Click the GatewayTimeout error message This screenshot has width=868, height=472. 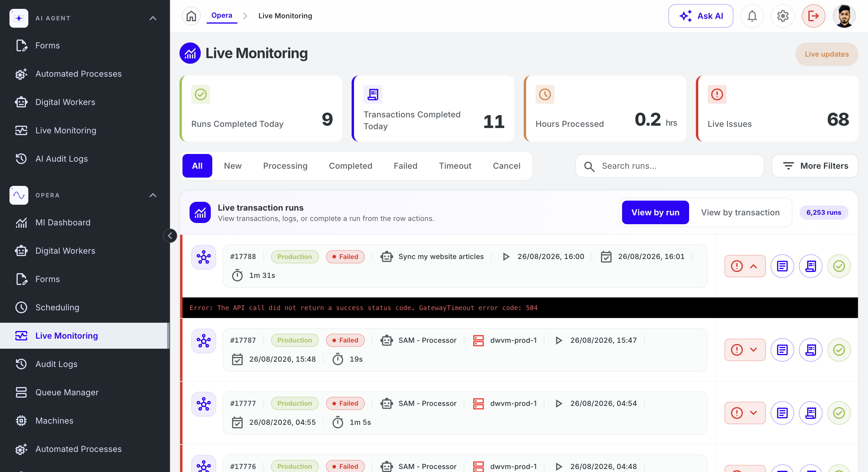363,308
